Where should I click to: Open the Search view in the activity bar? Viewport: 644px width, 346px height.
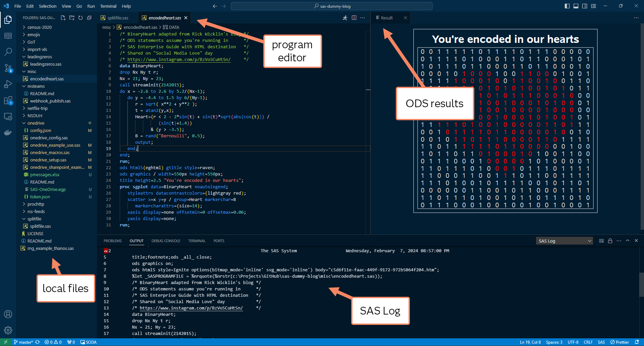(8, 52)
